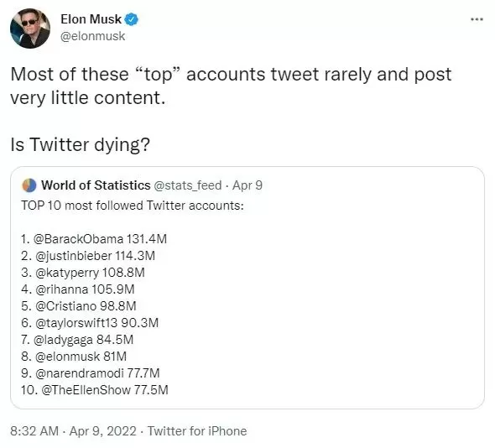This screenshot has height=448, width=495.
Task: Click the 8:32 AM Apr 9, 2022 timestamp
Action: coord(73,431)
